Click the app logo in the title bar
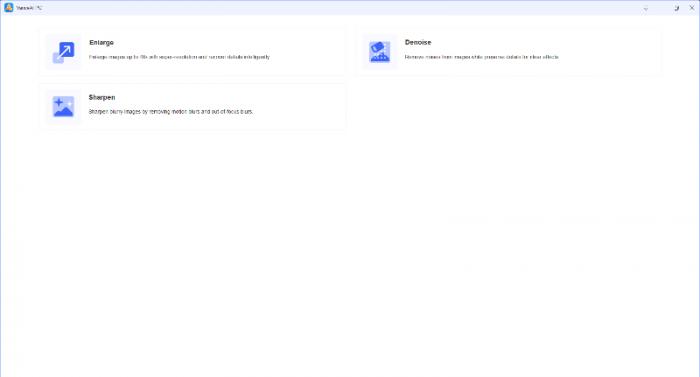The image size is (700, 377). (8, 8)
